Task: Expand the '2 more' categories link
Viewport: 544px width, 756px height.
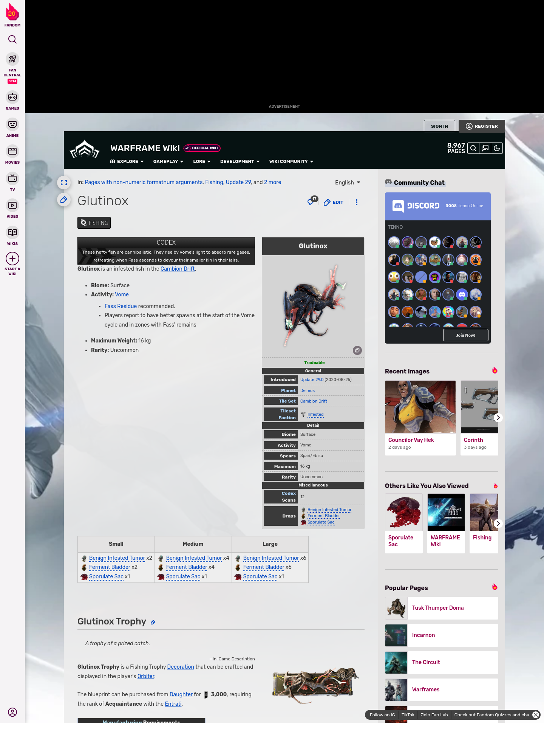Action: click(x=272, y=182)
